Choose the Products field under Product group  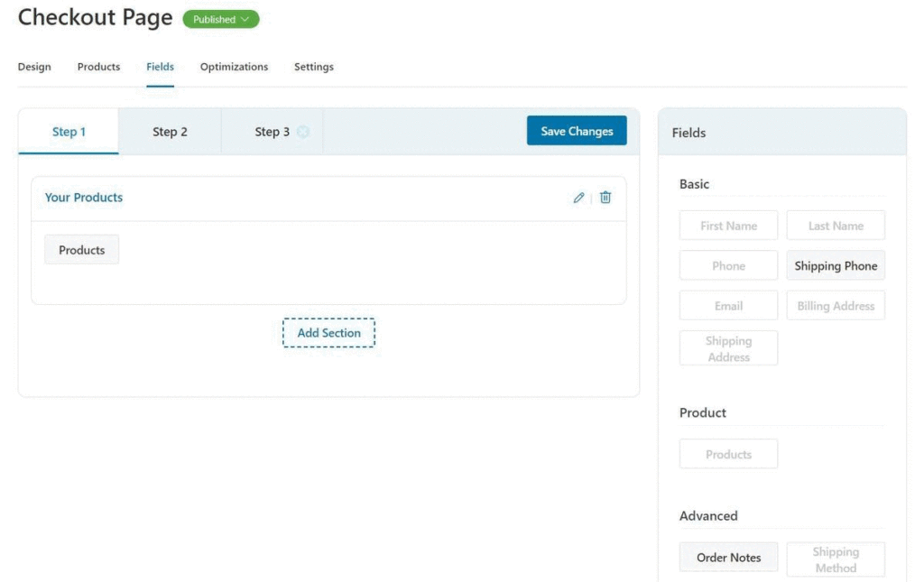728,454
